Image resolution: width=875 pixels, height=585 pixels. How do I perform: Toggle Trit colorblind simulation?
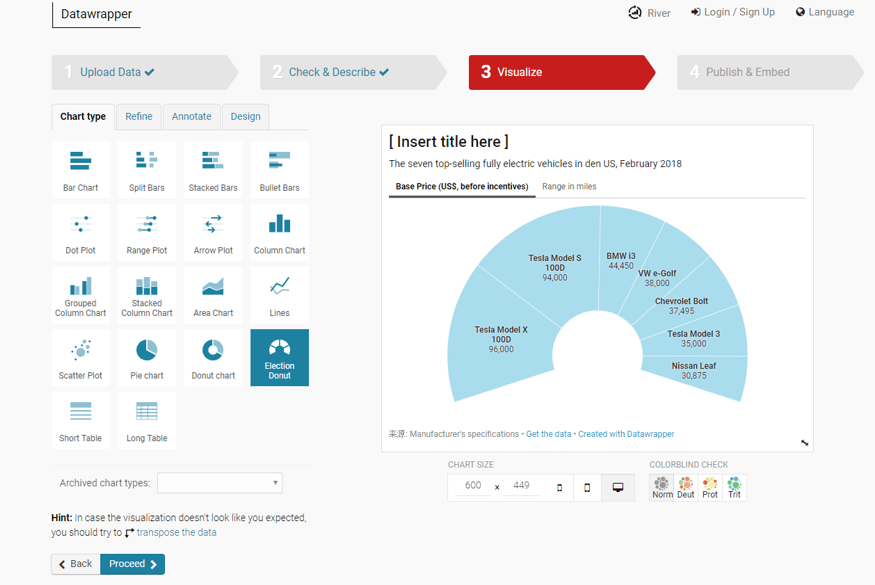pos(734,487)
